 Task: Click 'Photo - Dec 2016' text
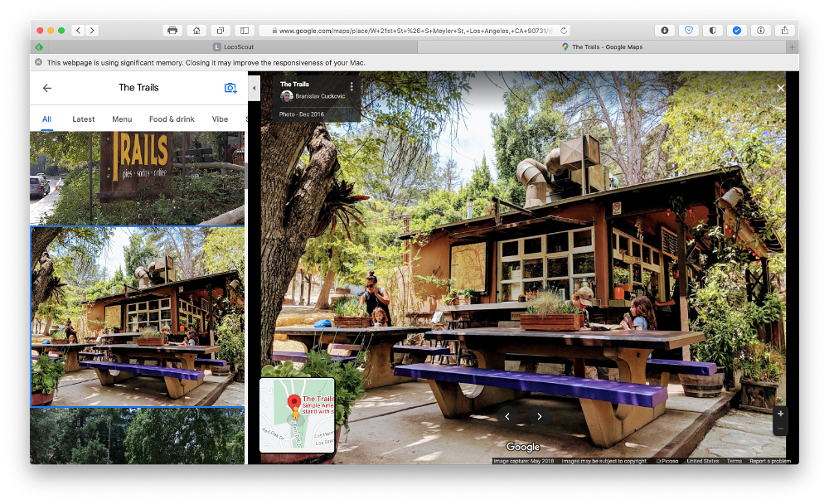pyautogui.click(x=302, y=114)
